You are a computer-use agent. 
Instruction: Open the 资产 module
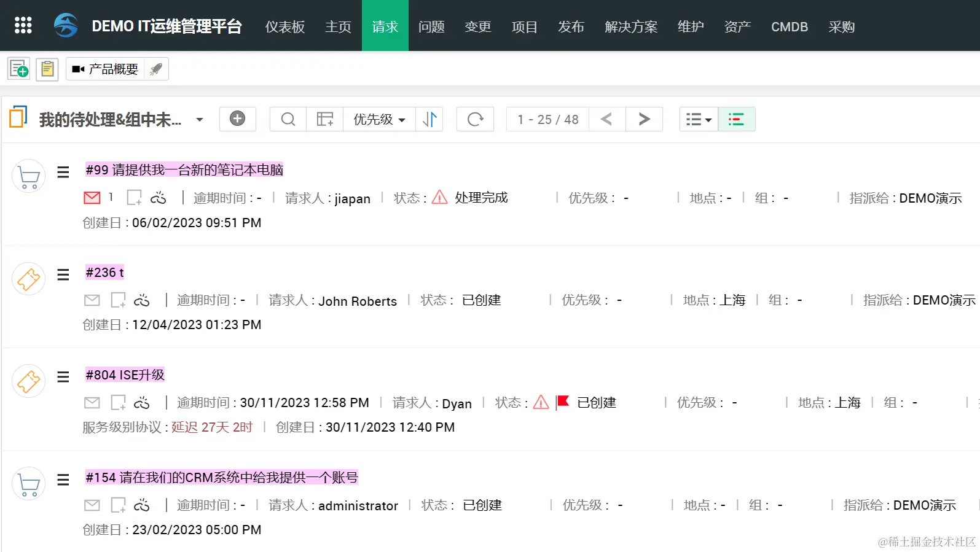coord(737,26)
